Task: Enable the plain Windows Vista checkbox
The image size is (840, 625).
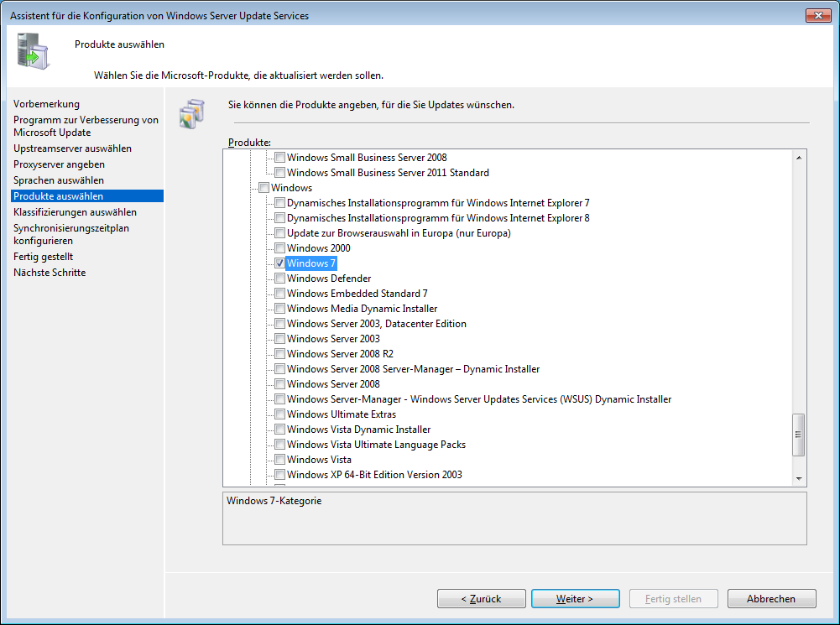Action: tap(279, 460)
